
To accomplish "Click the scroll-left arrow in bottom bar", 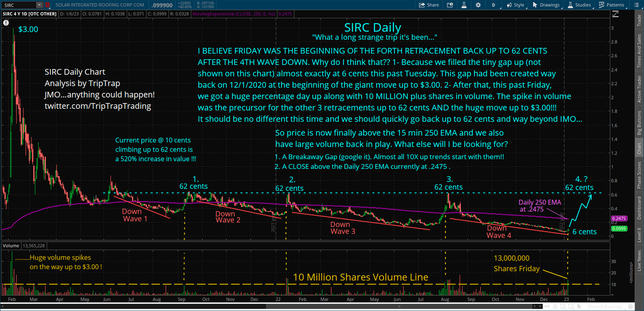I will pyautogui.click(x=535, y=306).
